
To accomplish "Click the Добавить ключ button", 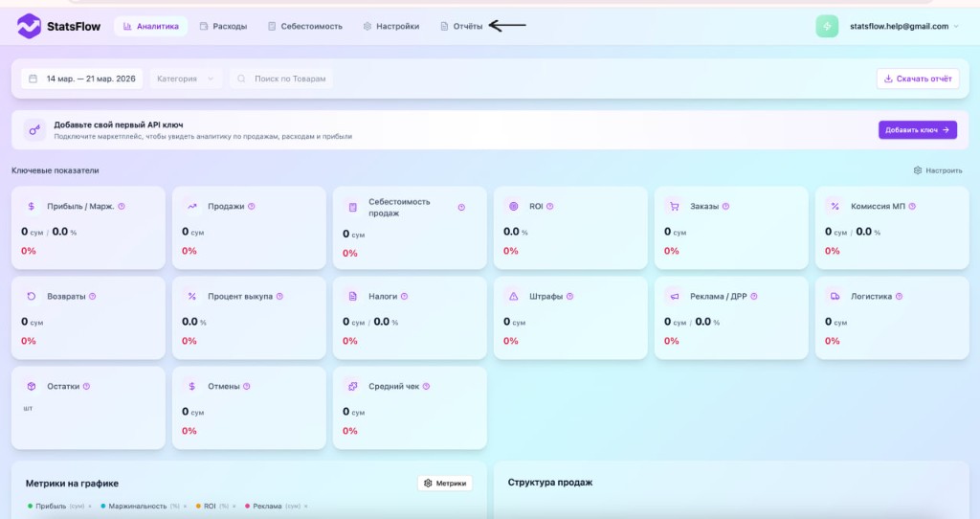I will tap(918, 130).
